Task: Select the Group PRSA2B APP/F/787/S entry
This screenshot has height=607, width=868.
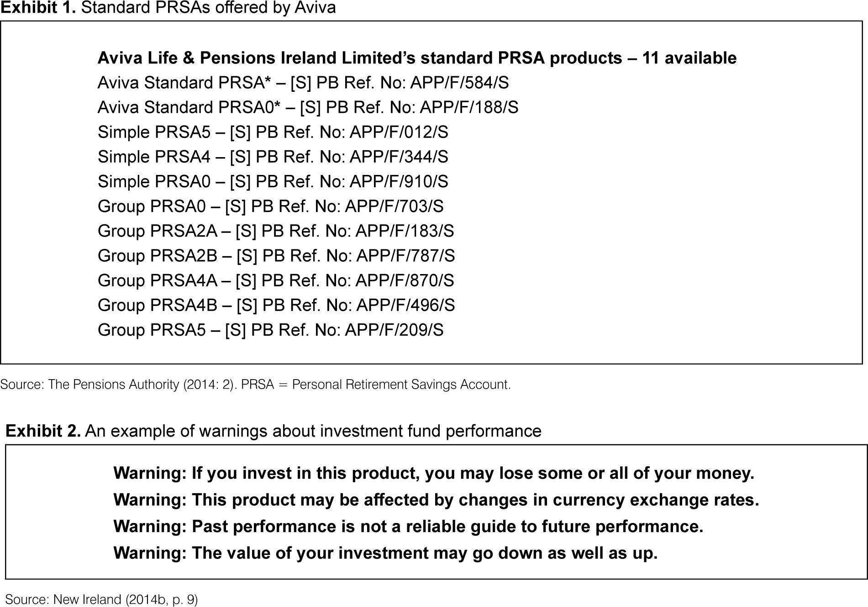Action: (276, 255)
